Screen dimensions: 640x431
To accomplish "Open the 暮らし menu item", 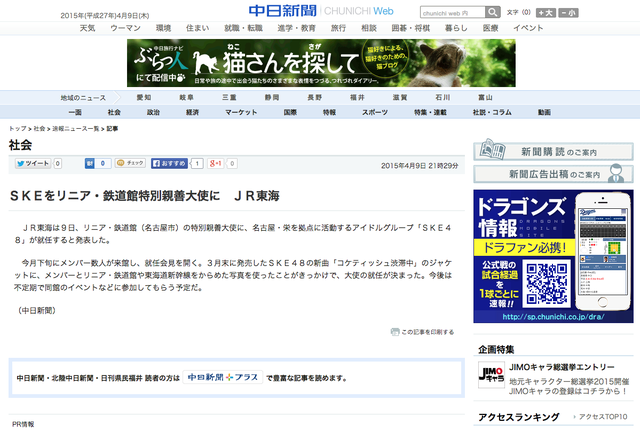I will tap(456, 28).
